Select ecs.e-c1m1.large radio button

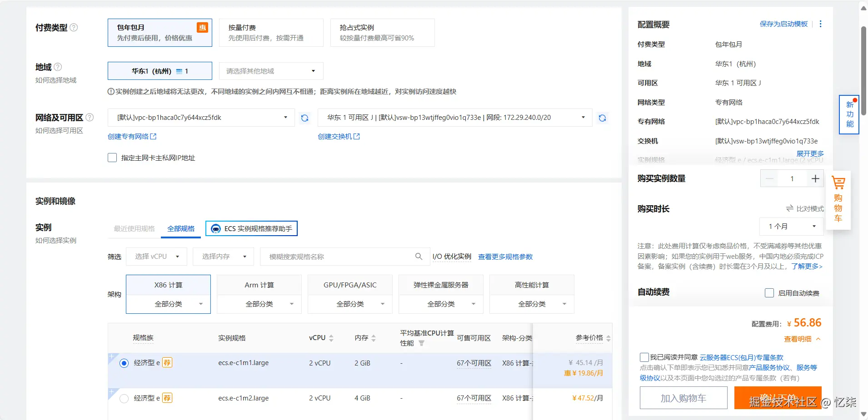pyautogui.click(x=124, y=363)
